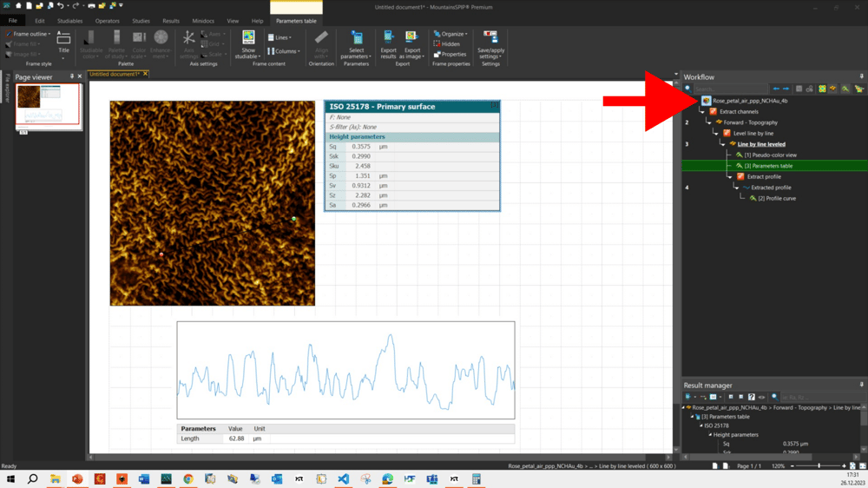Open Select parameters in the ribbon
The image size is (868, 488).
point(357,45)
